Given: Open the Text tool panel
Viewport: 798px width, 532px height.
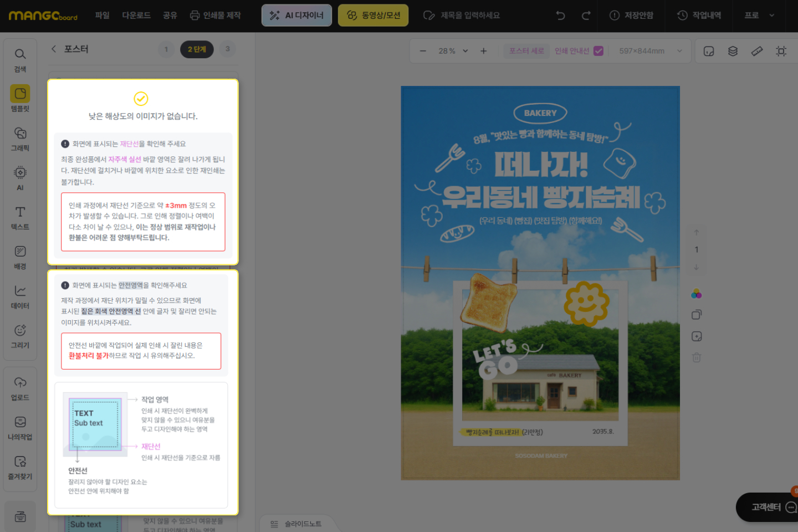Looking at the screenshot, I should (20, 217).
